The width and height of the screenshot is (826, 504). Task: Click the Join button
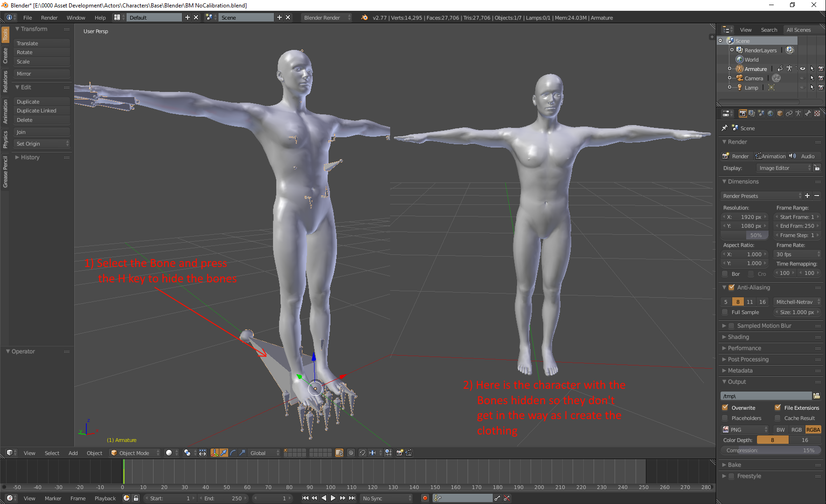click(42, 132)
